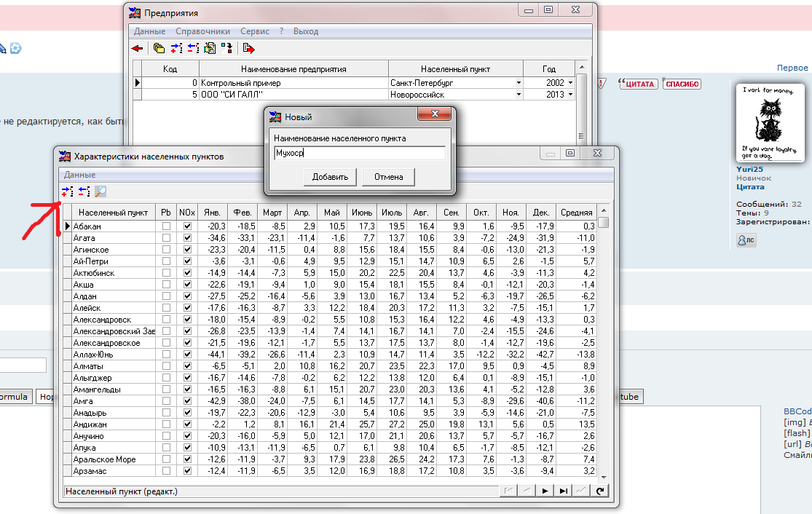Go to the last record in the navigator
Screen dimensions: 812x514
coord(564,491)
